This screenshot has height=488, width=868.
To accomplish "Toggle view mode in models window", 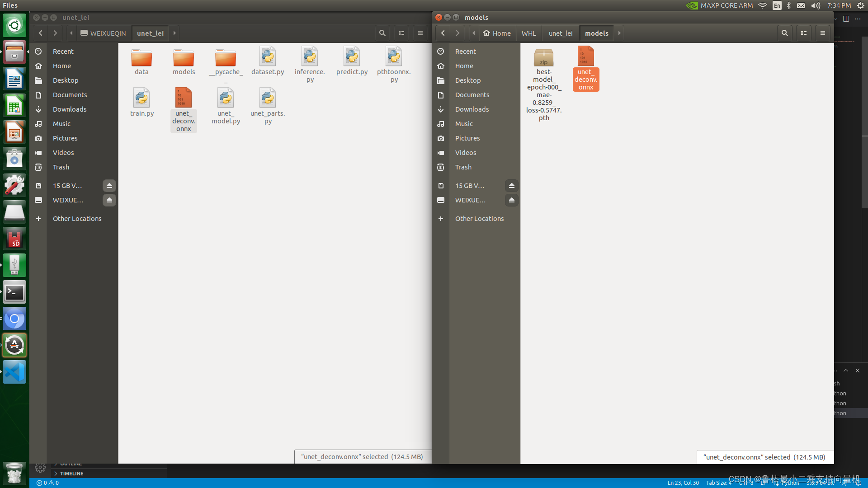I will pos(803,33).
